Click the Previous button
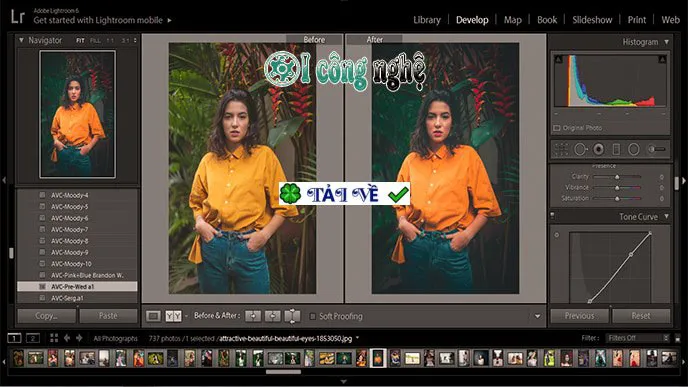 579,316
